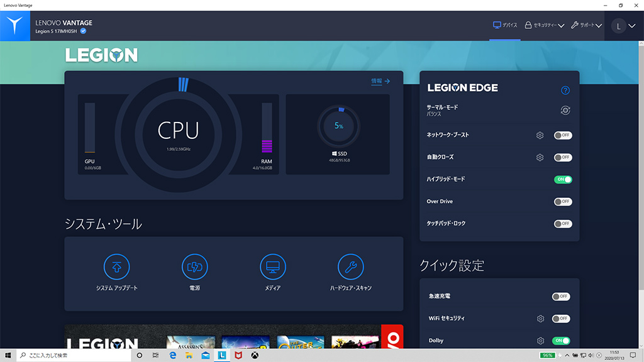Click the GPU usage bar
Image resolution: width=644 pixels, height=362 pixels.
(90, 128)
